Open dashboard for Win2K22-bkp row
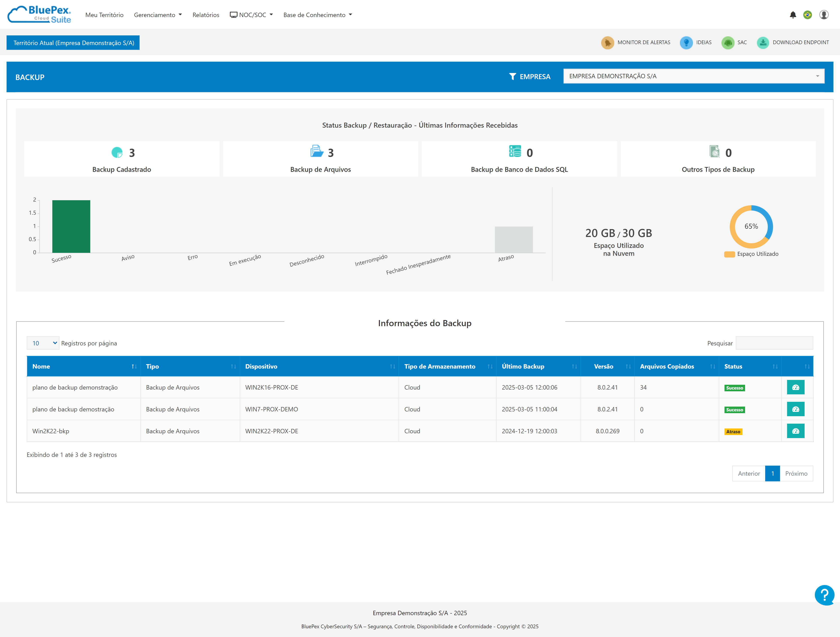The height and width of the screenshot is (637, 840). click(796, 431)
